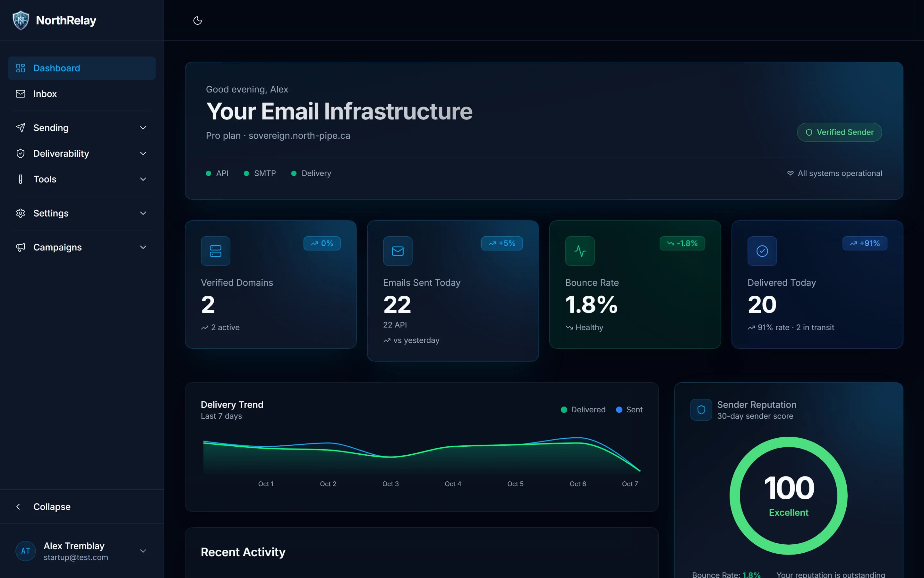The image size is (924, 578).
Task: Click the Oct 6 label on chart
Action: (x=578, y=484)
